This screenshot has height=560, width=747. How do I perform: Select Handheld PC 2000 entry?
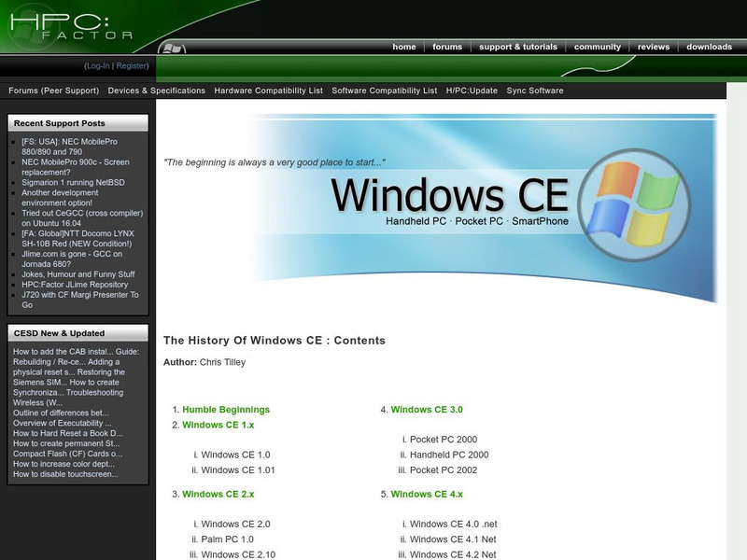coord(449,455)
